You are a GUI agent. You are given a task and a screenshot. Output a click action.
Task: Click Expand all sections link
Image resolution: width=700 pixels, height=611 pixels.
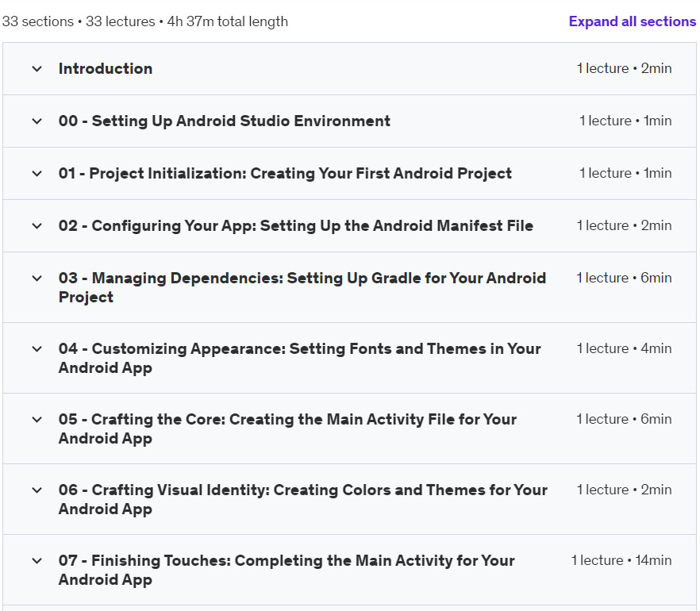click(632, 21)
